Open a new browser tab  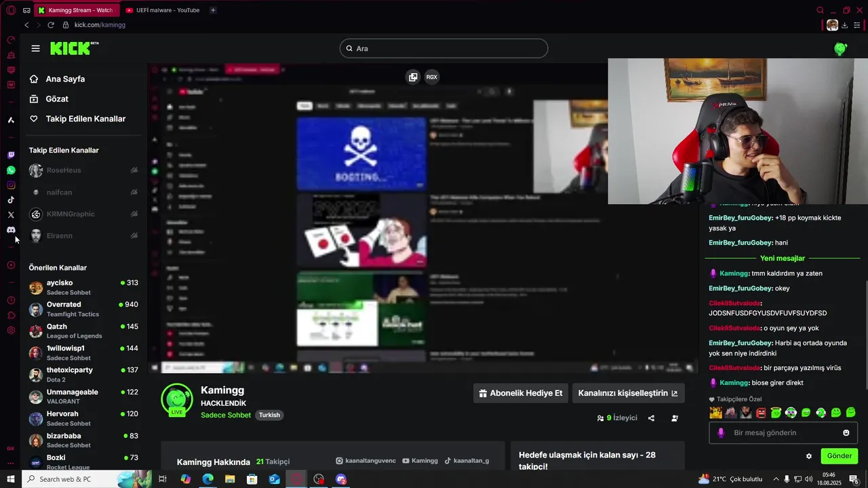[x=213, y=10]
